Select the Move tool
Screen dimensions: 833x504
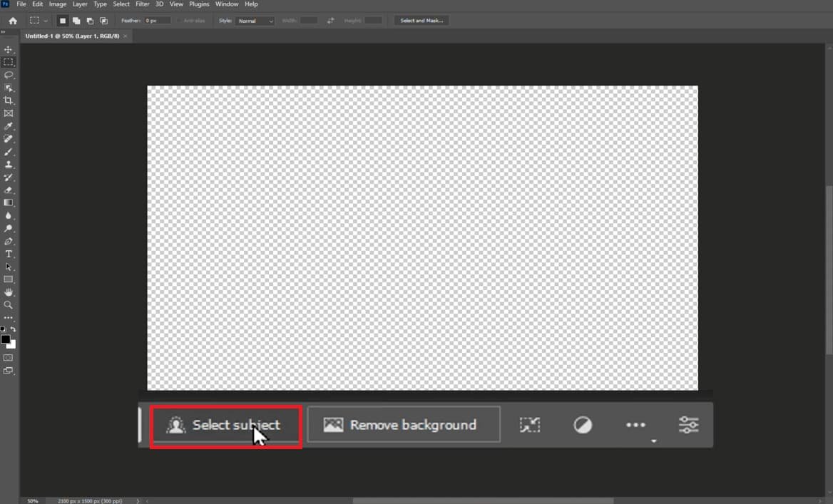coord(9,50)
